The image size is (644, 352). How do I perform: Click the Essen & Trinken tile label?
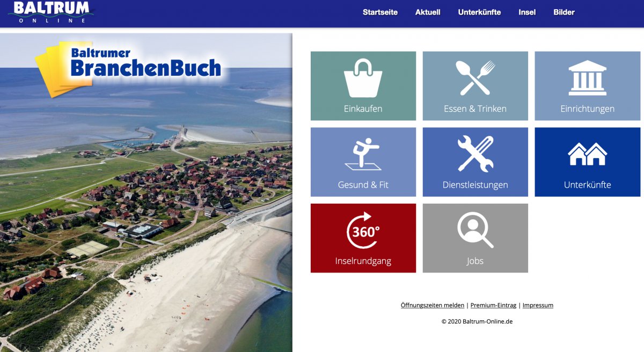pyautogui.click(x=475, y=109)
